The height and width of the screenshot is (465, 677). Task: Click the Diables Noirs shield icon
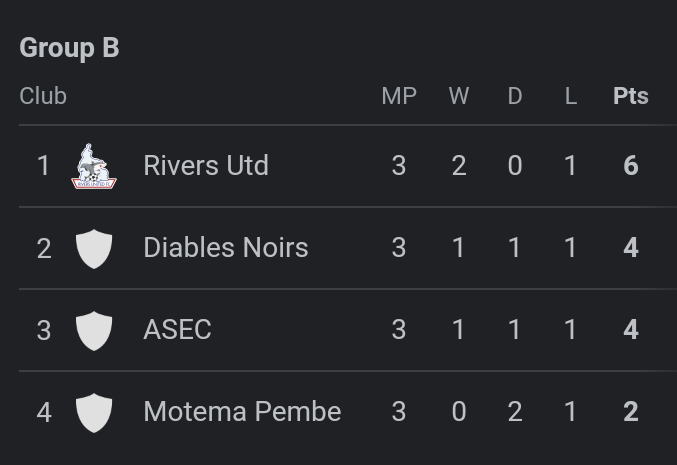point(94,248)
